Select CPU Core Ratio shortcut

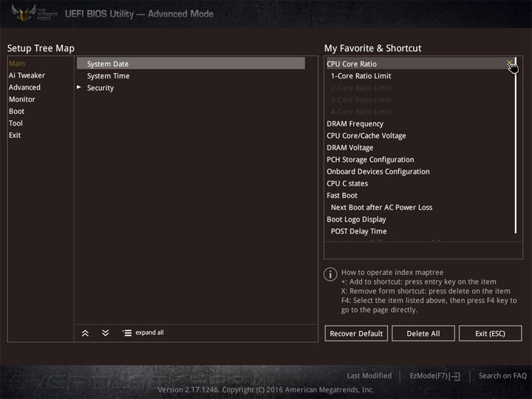420,64
